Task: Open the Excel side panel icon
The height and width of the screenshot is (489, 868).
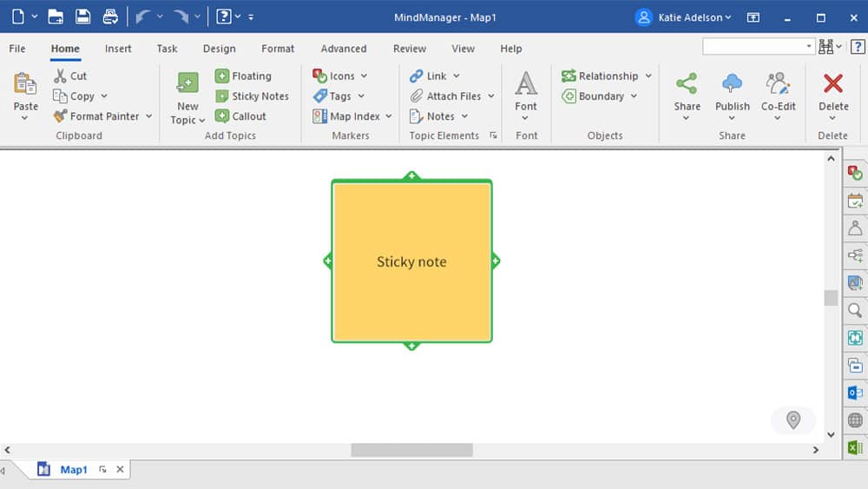Action: [855, 447]
